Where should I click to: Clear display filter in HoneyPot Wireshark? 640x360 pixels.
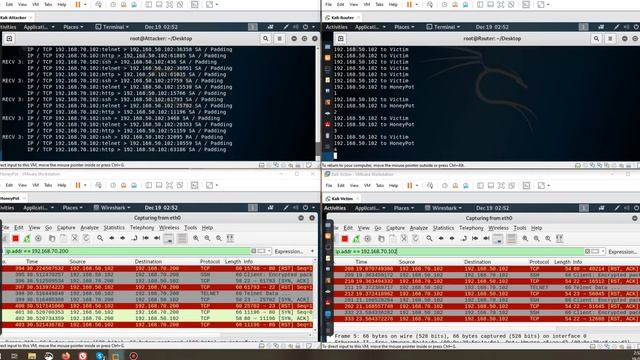tap(254, 251)
